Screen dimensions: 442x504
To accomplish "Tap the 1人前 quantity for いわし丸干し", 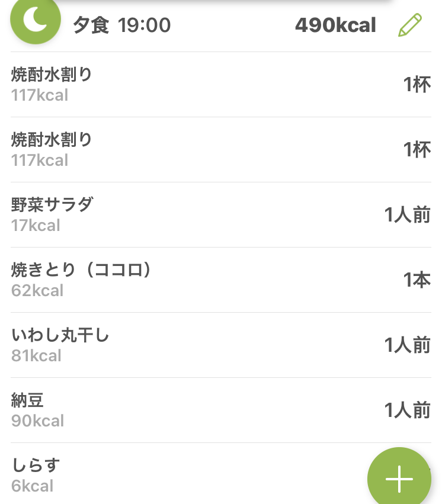I will [407, 345].
